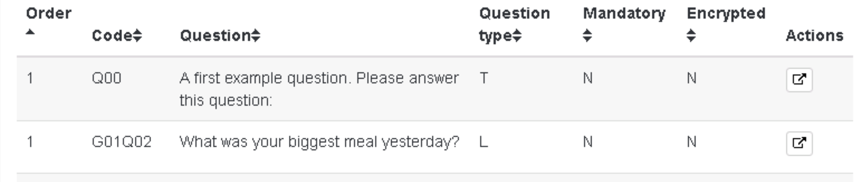
Task: Click the Actions column header
Action: click(x=814, y=36)
